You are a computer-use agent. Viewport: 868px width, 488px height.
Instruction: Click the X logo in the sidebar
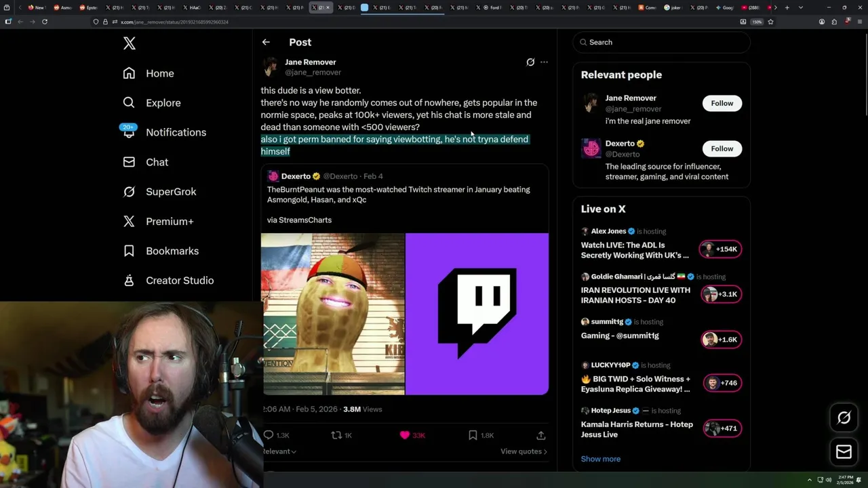130,43
